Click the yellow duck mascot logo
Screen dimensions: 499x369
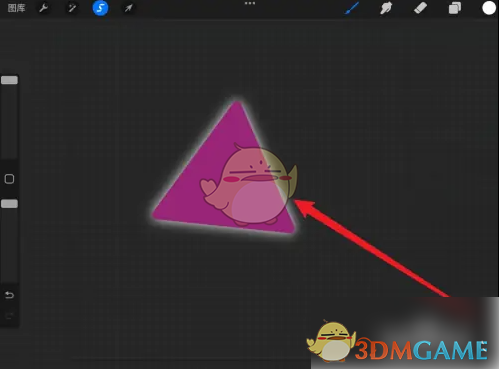pyautogui.click(x=331, y=341)
